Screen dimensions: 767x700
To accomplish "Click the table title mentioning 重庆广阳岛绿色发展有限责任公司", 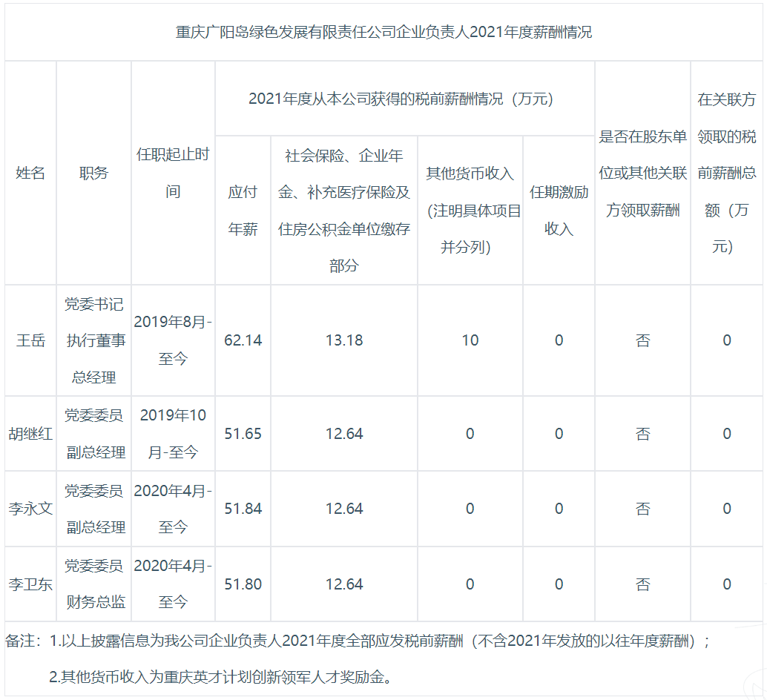I will coord(383,33).
